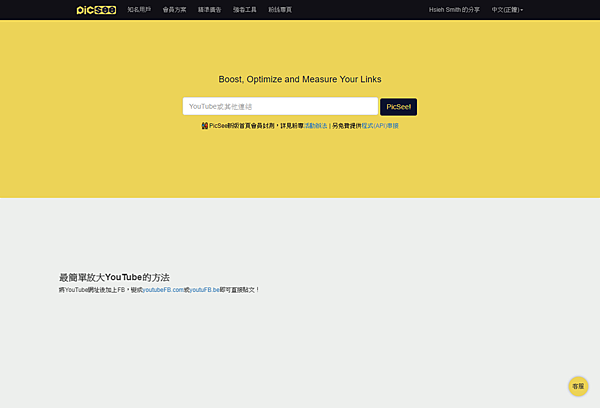Expand the 中文(正體) language dropdown
Viewport: 600px width, 408px height.
pyautogui.click(x=507, y=10)
